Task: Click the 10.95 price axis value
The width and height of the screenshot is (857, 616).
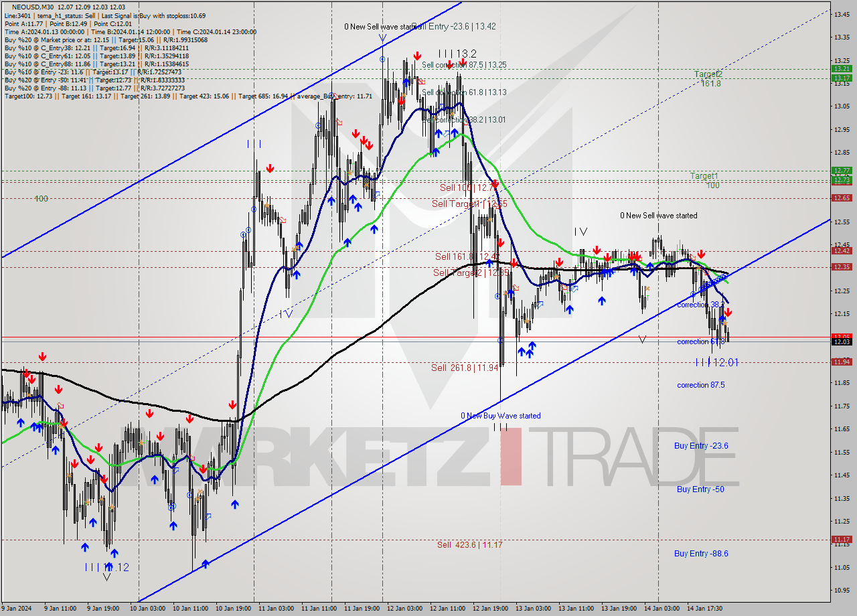Action: click(842, 591)
